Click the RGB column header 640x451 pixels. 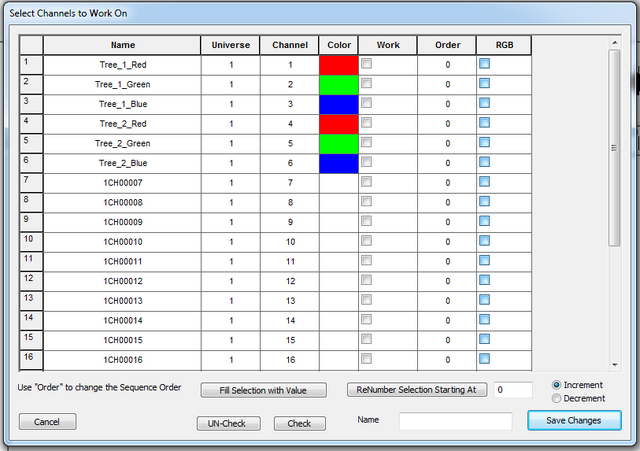[504, 45]
